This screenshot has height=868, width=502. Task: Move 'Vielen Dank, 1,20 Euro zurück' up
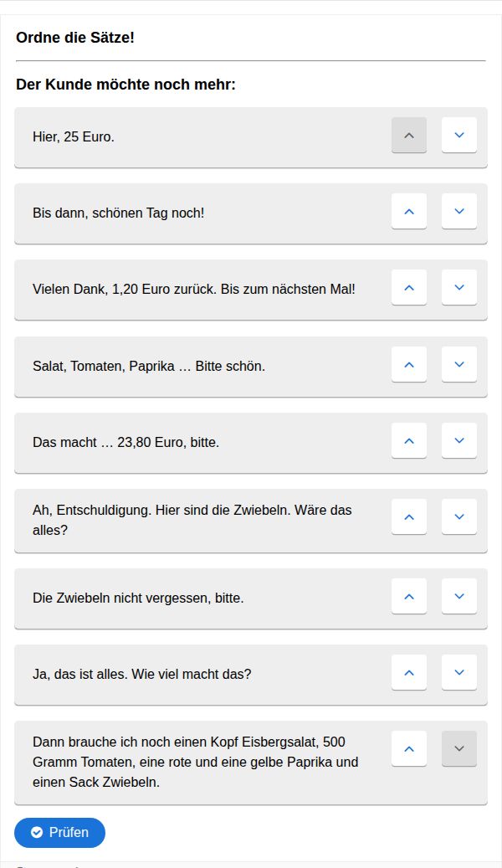[x=409, y=287]
